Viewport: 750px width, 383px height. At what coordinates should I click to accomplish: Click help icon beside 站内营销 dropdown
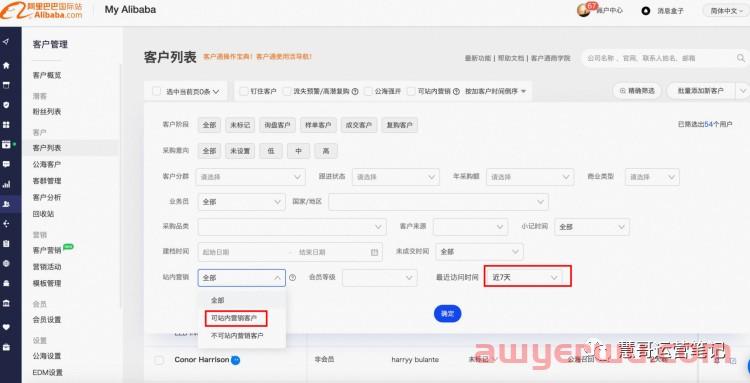click(292, 277)
